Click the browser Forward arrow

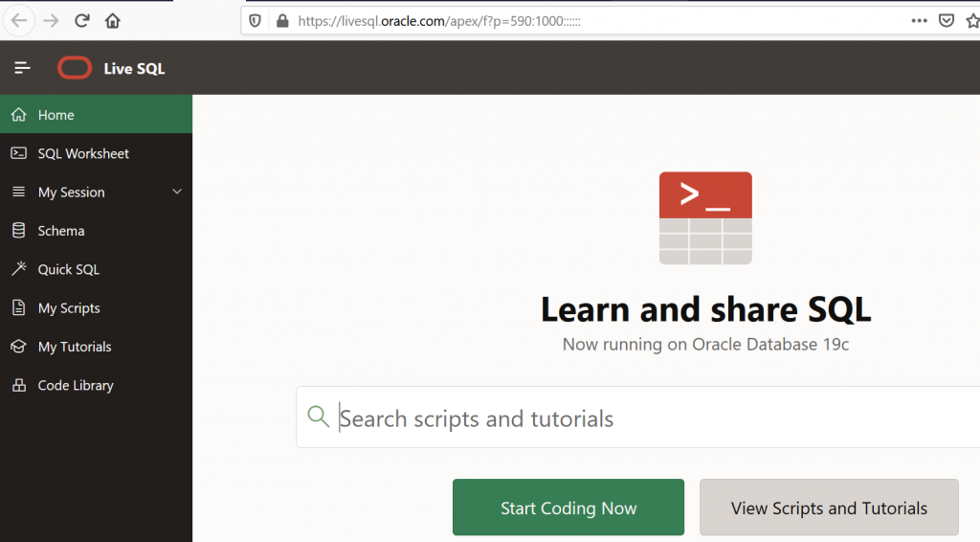pyautogui.click(x=51, y=21)
